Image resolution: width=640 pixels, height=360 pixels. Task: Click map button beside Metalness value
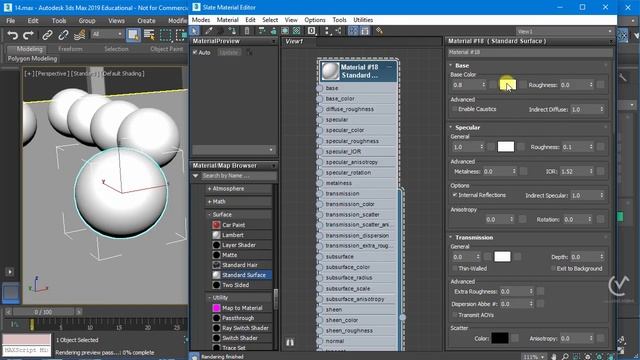(x=524, y=172)
